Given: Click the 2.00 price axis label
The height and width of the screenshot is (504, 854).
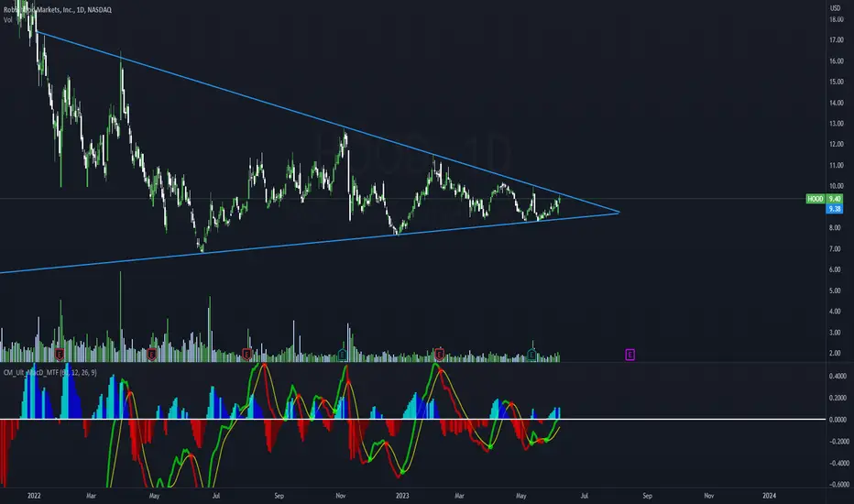Looking at the screenshot, I should [x=835, y=353].
